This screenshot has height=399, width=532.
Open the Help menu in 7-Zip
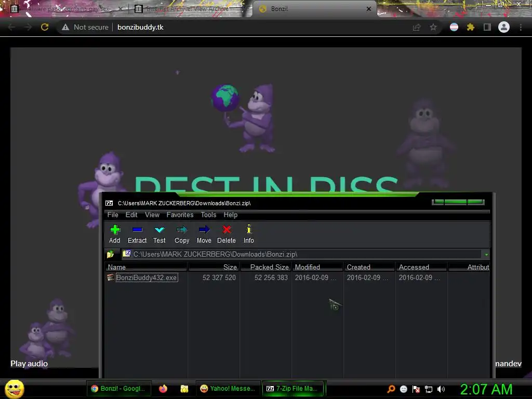pyautogui.click(x=230, y=215)
